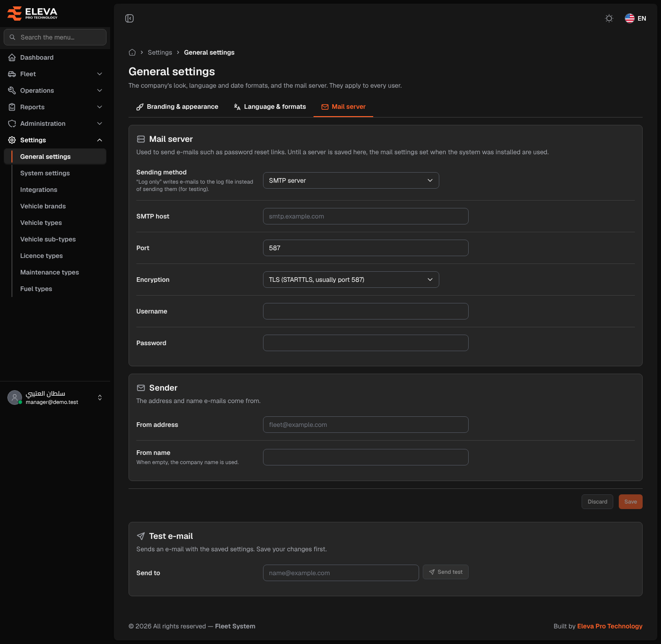Expand the Reports menu chevron
This screenshot has width=661, height=644.
100,107
